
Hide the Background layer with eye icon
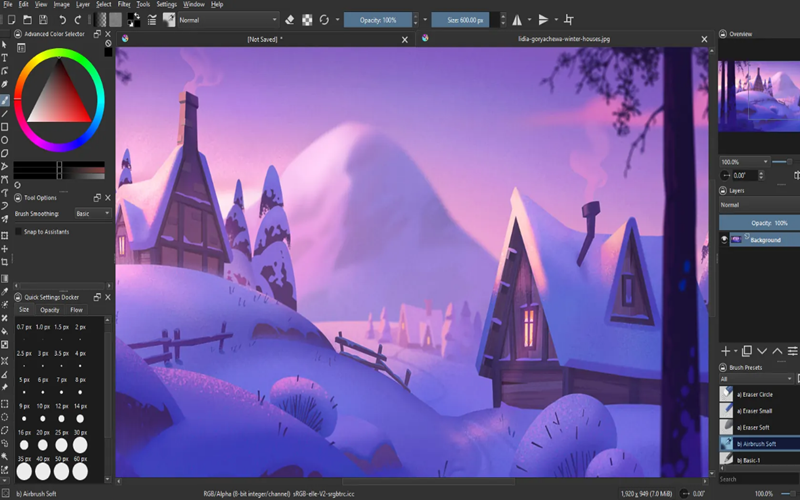724,239
